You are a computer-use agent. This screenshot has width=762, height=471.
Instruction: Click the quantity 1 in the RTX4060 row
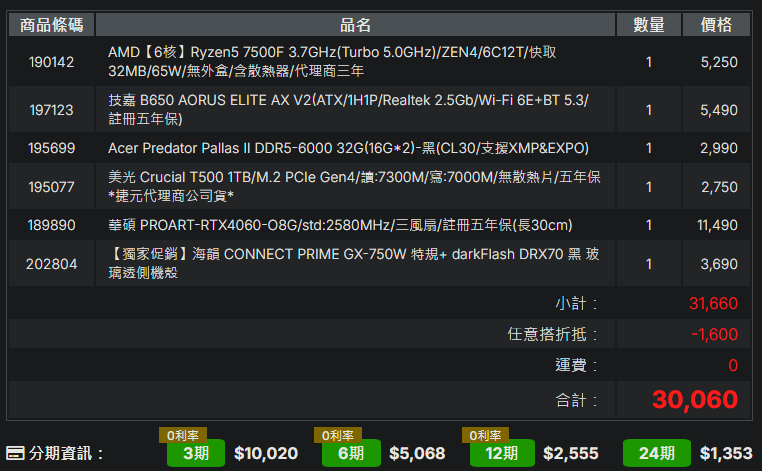pyautogui.click(x=649, y=225)
